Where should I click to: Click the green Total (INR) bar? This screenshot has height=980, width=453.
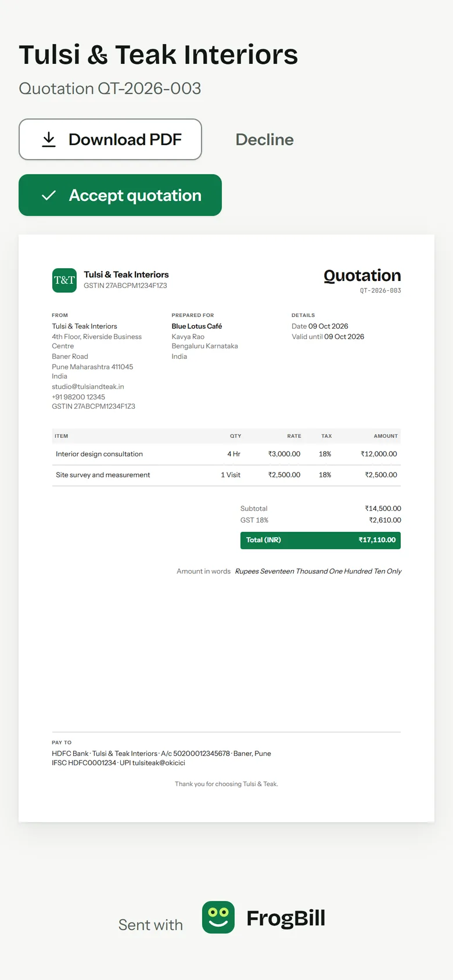coord(321,540)
